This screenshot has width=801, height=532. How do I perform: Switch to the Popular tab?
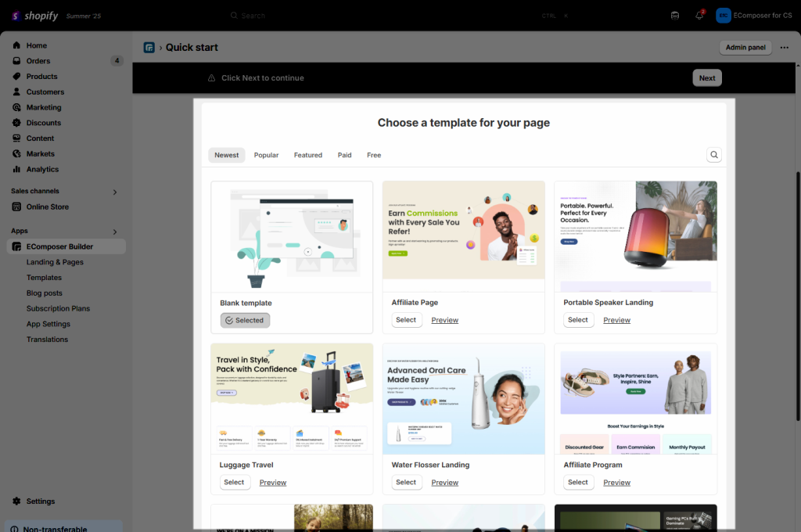coord(266,155)
